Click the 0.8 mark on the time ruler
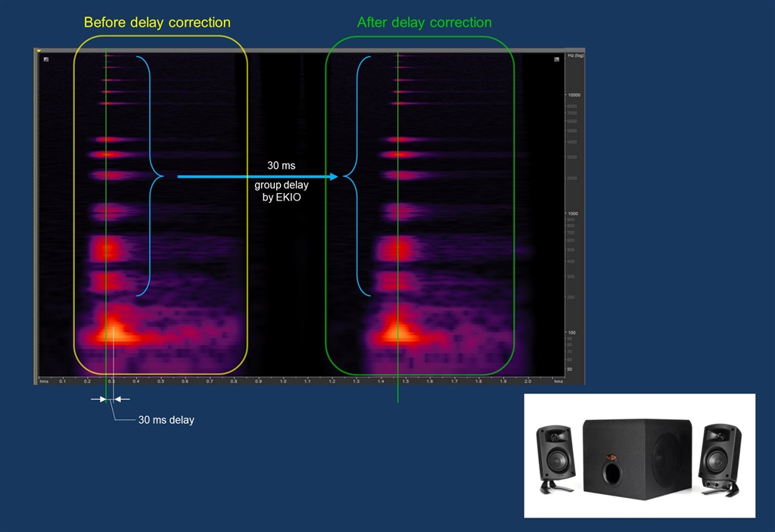Viewport: 775px width, 532px height. point(234,381)
